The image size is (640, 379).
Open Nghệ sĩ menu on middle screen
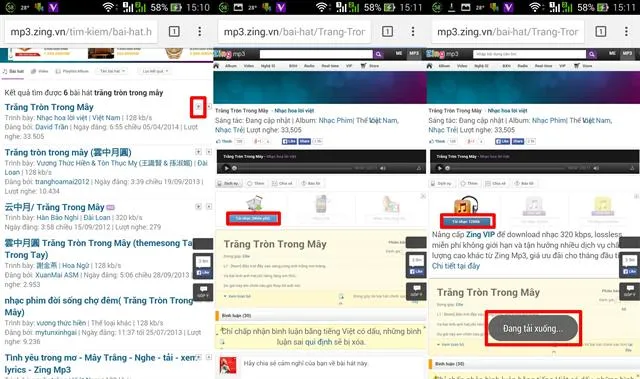(x=268, y=66)
